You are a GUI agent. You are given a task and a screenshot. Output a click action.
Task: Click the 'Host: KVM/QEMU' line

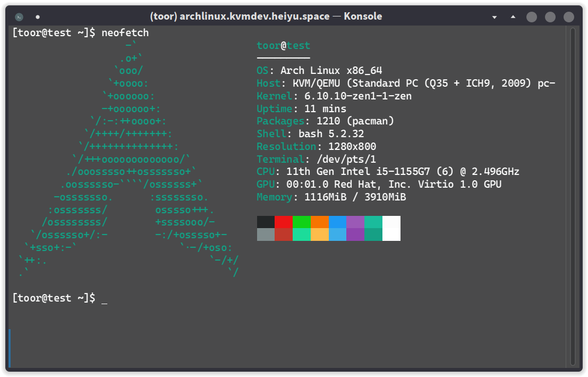406,83
